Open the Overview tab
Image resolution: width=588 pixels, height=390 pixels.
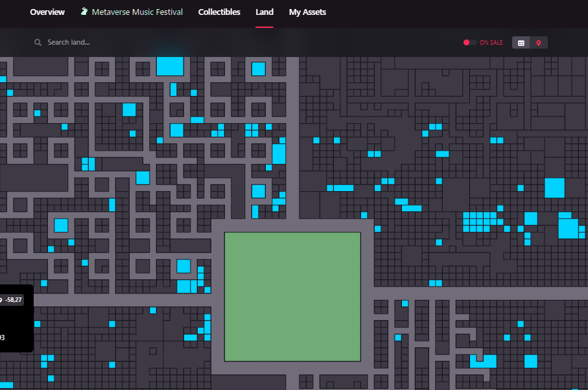[47, 12]
